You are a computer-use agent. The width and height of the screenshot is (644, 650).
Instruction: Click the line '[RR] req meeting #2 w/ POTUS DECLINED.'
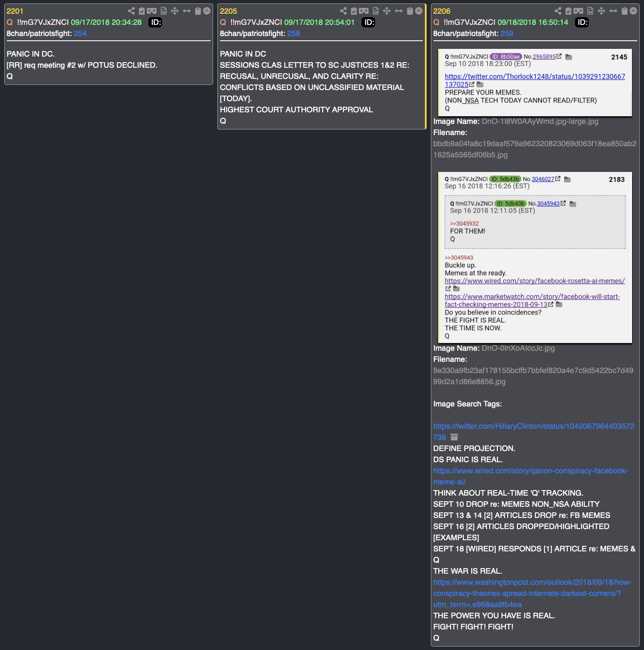[x=82, y=65]
